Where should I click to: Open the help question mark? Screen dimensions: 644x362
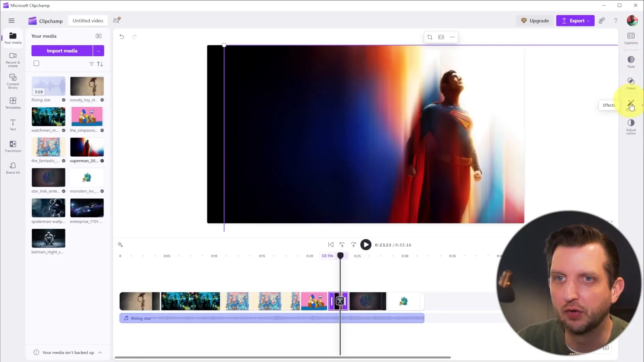615,20
